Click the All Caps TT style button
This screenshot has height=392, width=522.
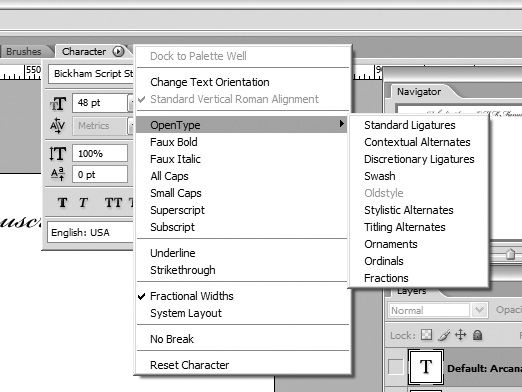pos(113,202)
